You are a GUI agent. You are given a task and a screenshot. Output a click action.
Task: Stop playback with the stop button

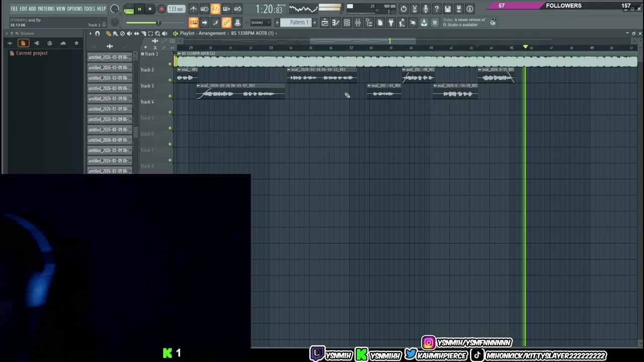point(150,9)
